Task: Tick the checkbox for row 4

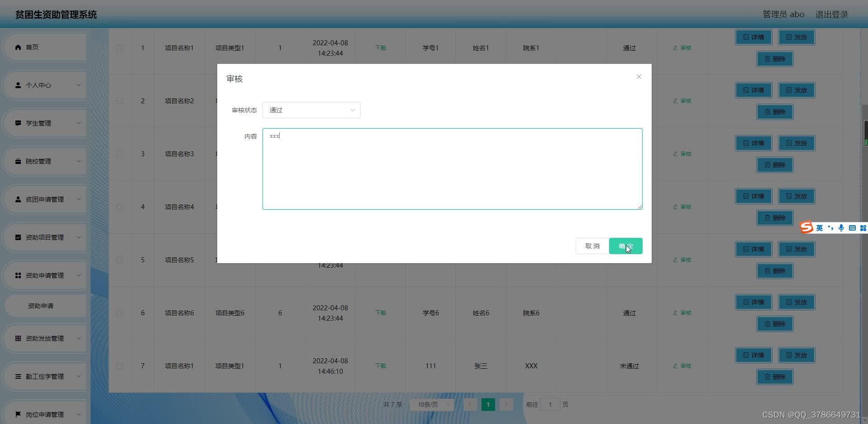Action: [x=119, y=207]
